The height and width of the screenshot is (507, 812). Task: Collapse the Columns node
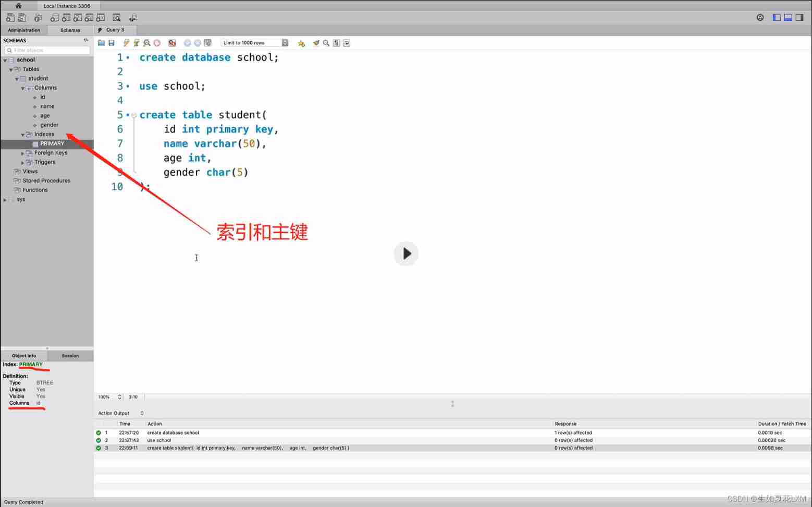click(22, 88)
